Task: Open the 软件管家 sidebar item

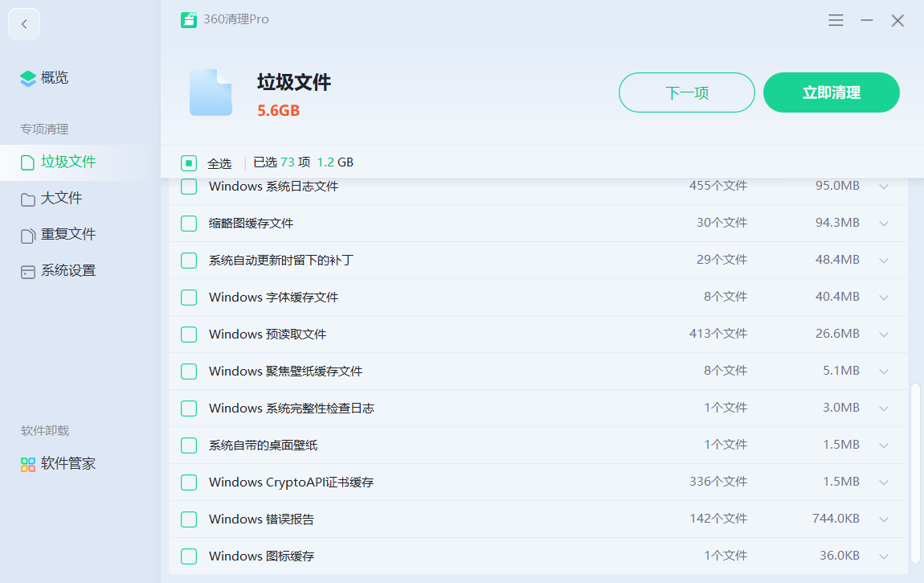Action: [68, 464]
